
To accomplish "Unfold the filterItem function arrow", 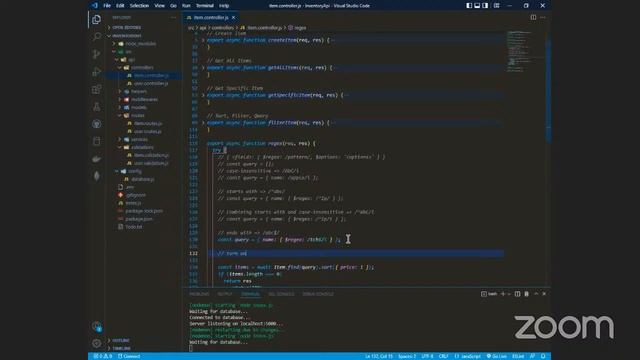I will [x=203, y=122].
